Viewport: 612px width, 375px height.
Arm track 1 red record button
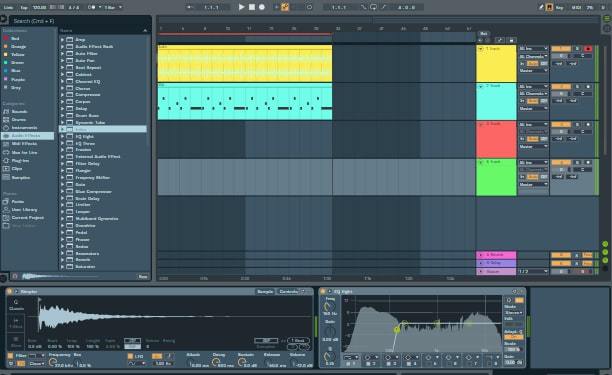coord(588,49)
